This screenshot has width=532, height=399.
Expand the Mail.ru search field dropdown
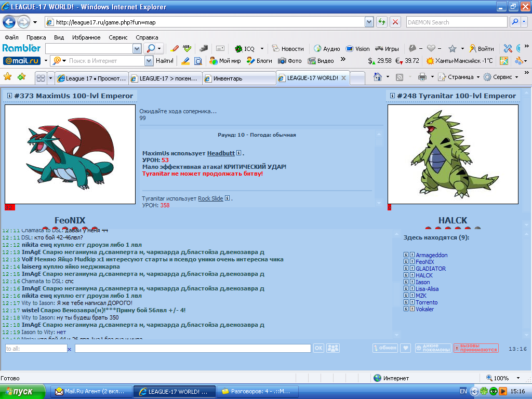point(149,61)
